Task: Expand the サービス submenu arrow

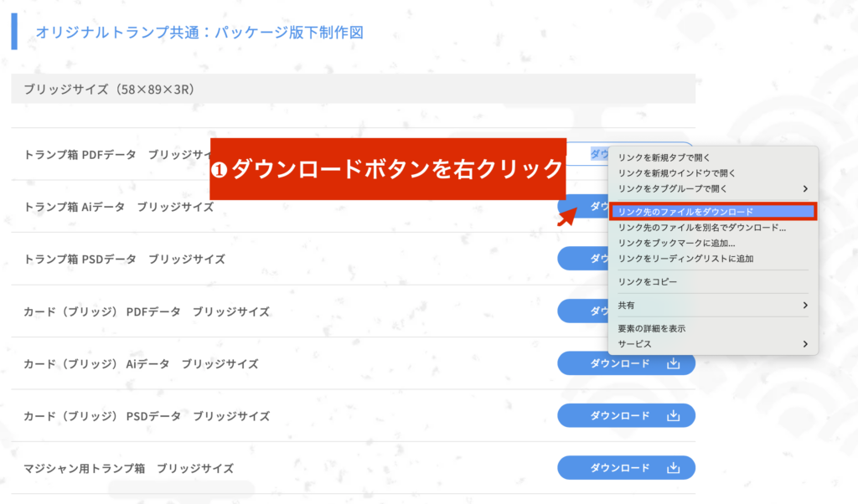Action: [805, 344]
